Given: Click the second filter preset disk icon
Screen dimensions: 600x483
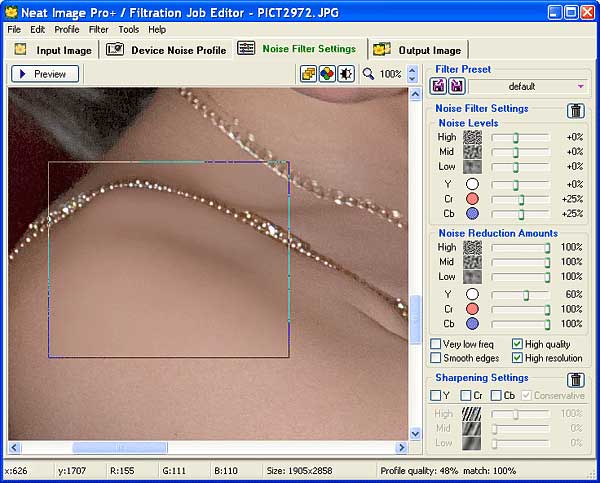Looking at the screenshot, I should click(457, 86).
